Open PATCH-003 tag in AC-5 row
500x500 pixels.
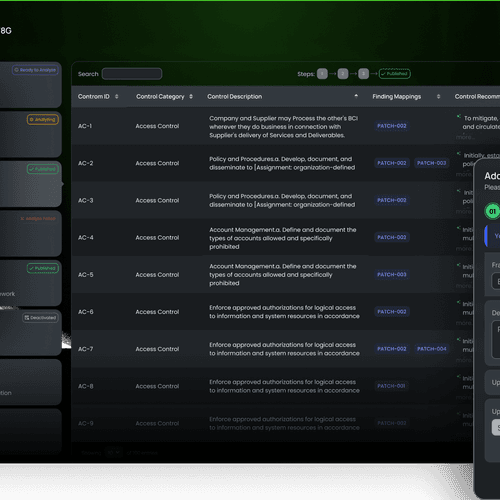(392, 275)
